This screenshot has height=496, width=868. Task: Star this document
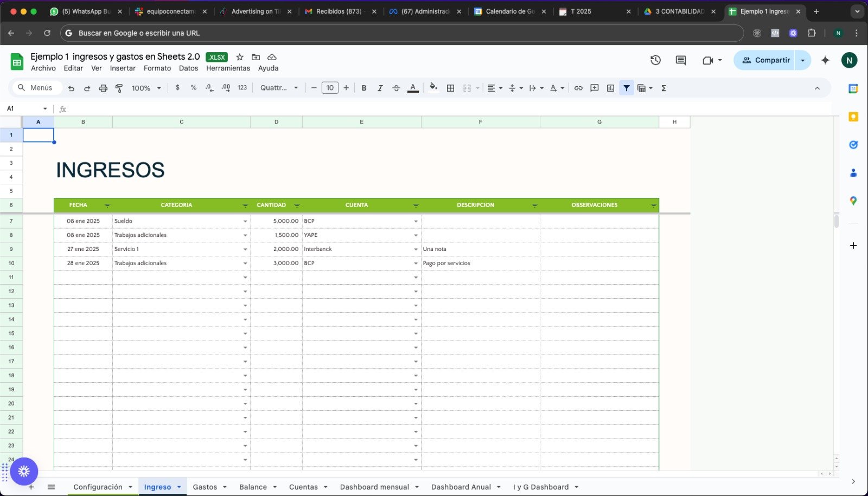coord(240,57)
